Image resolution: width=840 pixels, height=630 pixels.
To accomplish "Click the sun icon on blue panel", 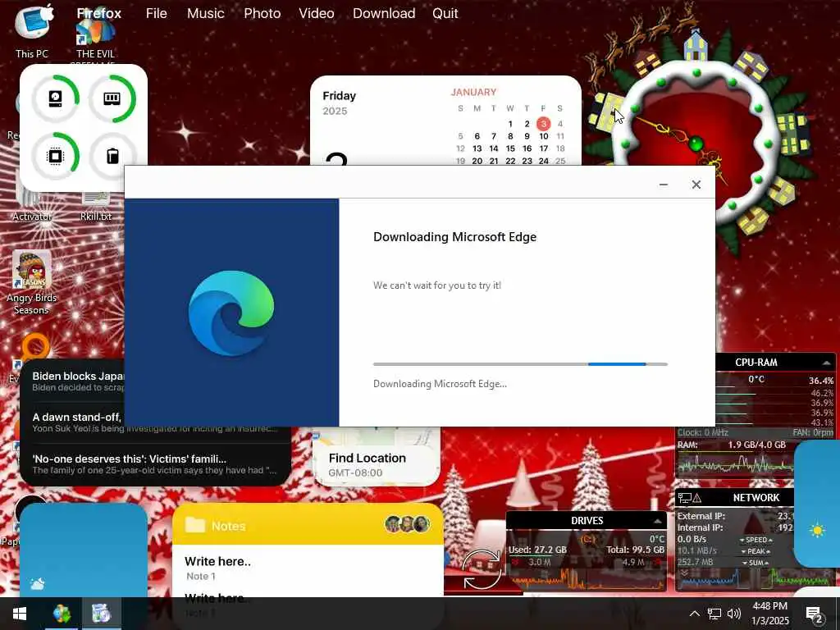I will (818, 531).
